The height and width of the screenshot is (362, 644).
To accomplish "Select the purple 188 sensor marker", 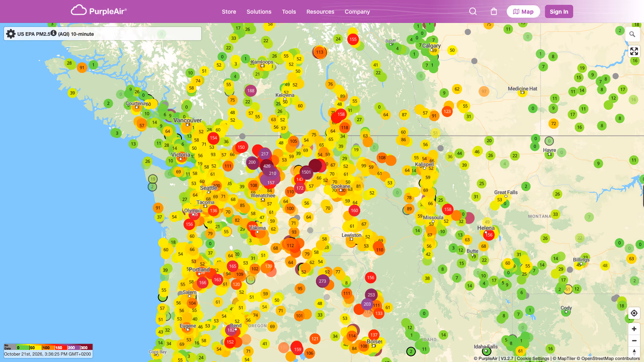I will point(251,90).
